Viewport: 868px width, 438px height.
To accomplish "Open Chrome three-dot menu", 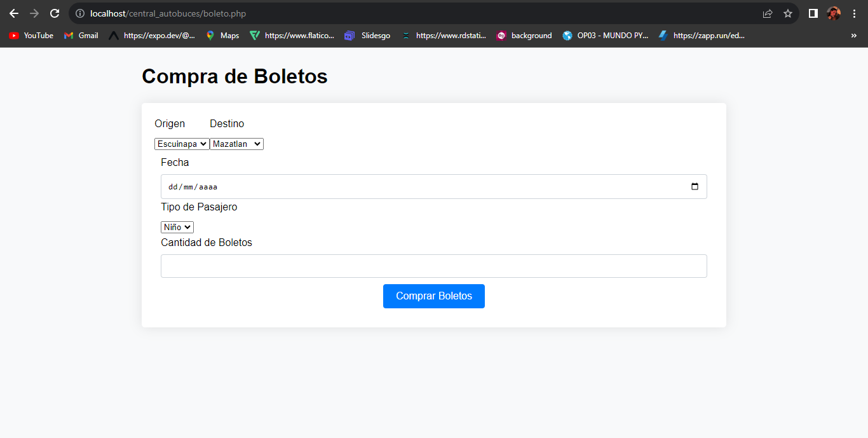I will [x=854, y=13].
